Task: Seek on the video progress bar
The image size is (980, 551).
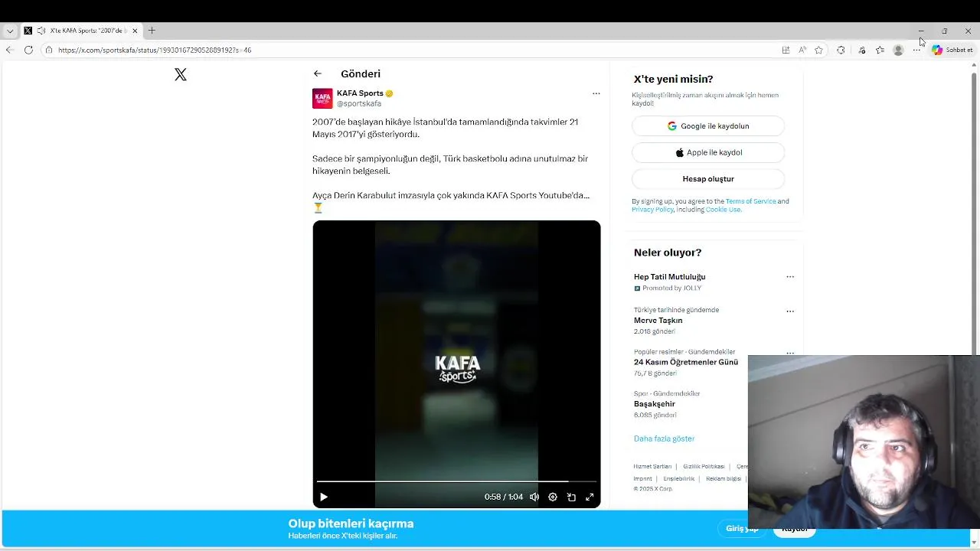Action: point(456,481)
